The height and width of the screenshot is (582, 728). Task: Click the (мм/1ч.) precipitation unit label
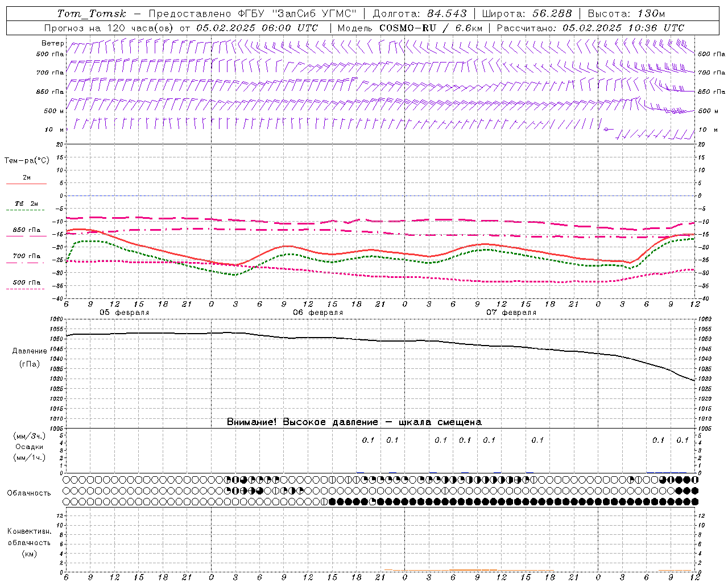(x=30, y=458)
